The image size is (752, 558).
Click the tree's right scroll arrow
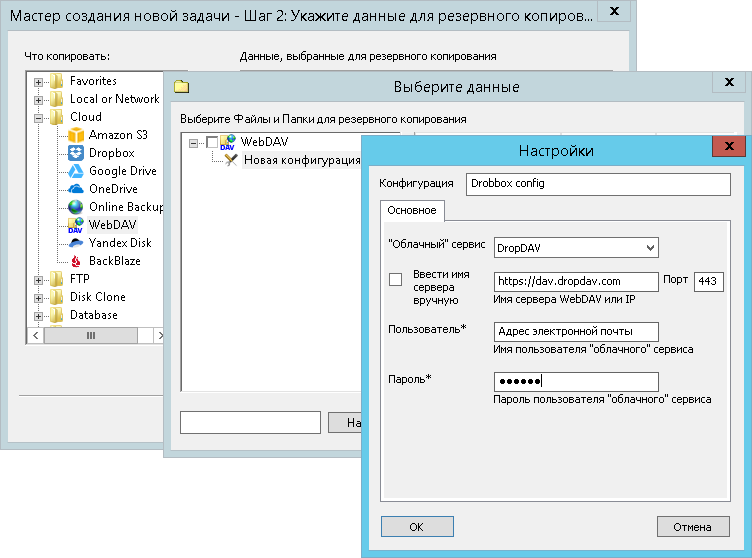160,335
